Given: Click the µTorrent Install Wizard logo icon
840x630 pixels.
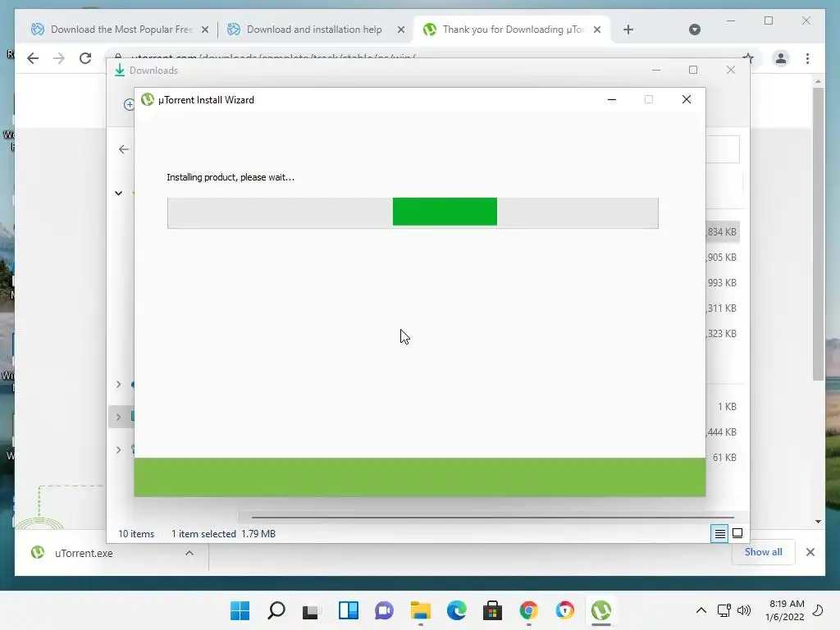Looking at the screenshot, I should pos(148,99).
